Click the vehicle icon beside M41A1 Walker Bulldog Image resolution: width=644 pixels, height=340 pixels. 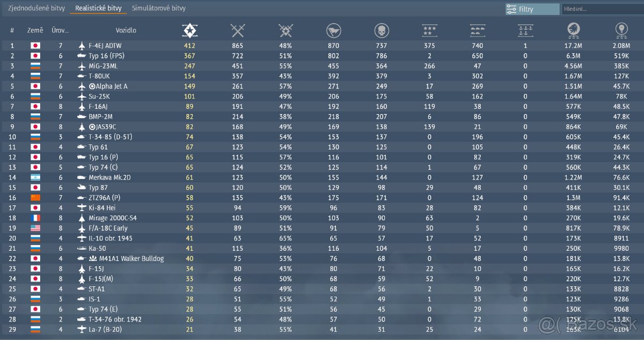click(82, 258)
